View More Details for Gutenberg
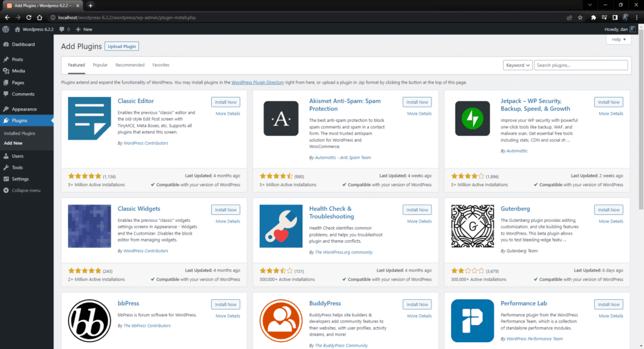 611,221
